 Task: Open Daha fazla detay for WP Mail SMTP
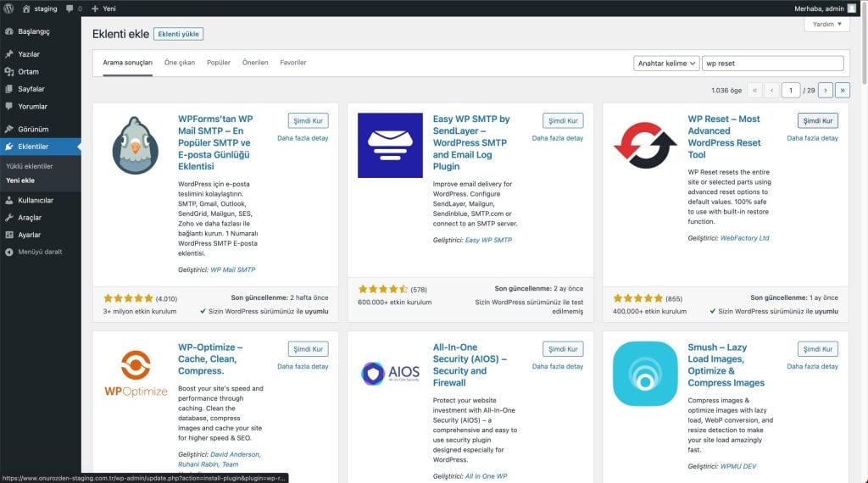point(303,138)
